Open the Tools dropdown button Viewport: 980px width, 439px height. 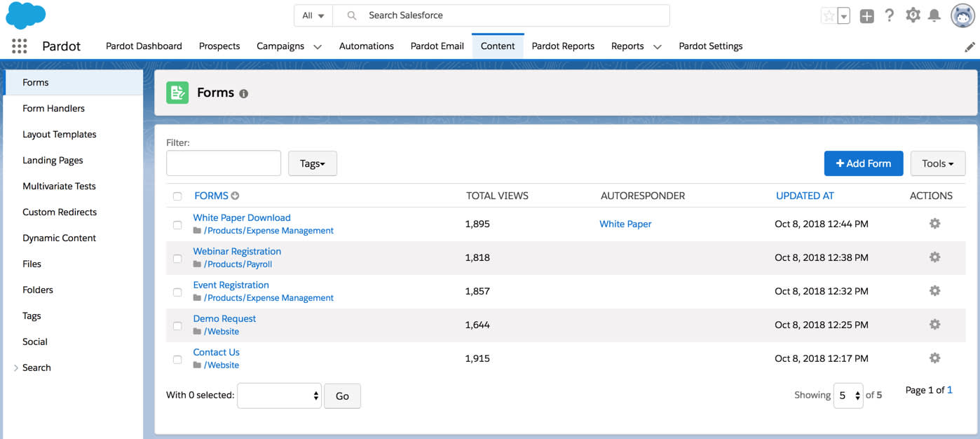938,163
